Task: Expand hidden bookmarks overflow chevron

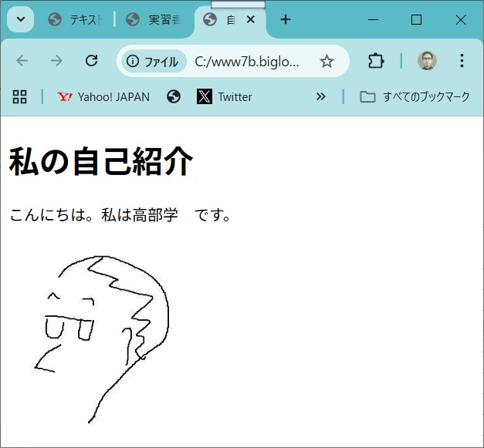Action: point(320,97)
